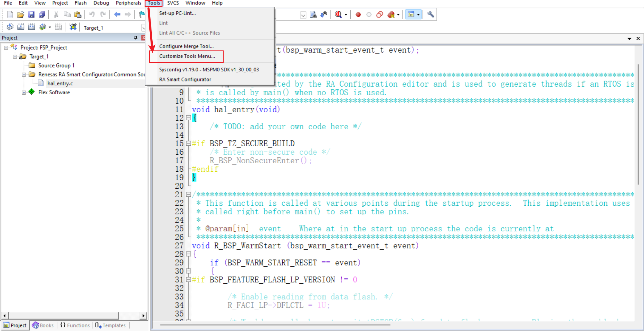Collapse Renesas RA Smart Configurator group
The image size is (644, 332).
[24, 75]
